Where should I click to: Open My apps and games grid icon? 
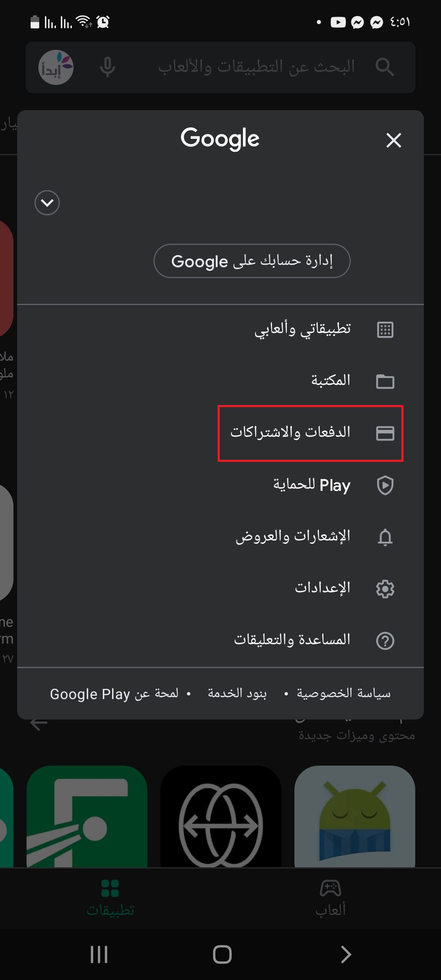pos(385,330)
